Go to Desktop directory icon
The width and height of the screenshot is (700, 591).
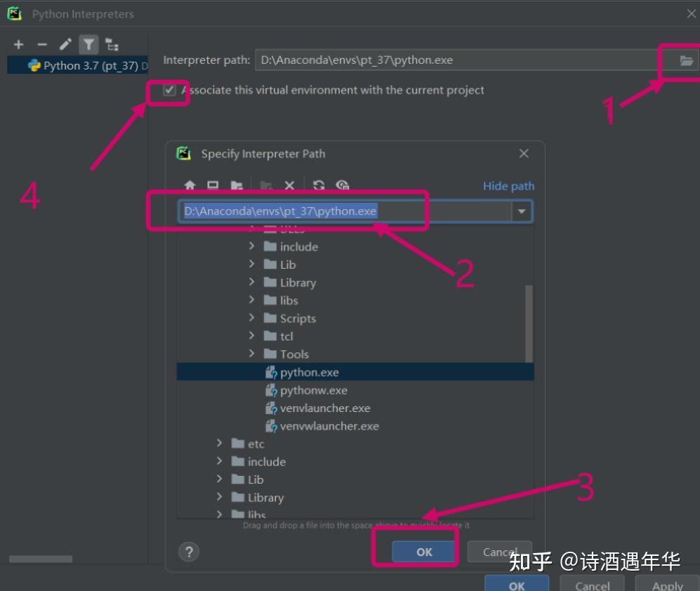point(213,185)
